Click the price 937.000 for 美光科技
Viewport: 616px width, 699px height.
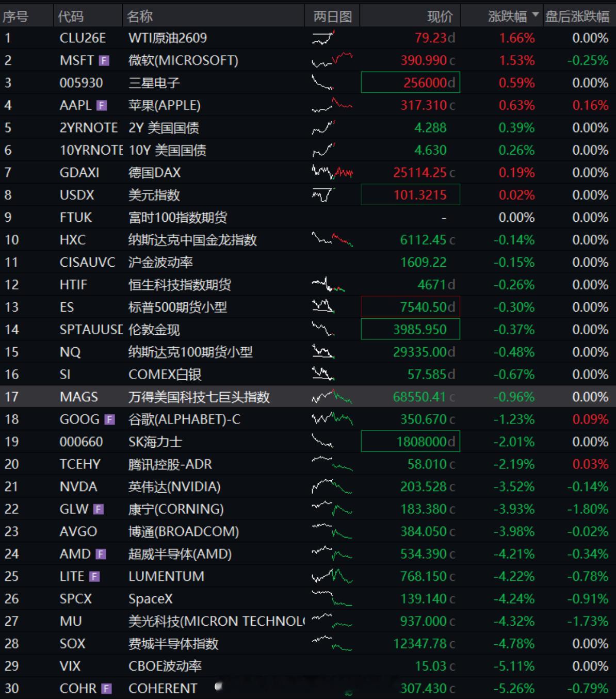[424, 622]
